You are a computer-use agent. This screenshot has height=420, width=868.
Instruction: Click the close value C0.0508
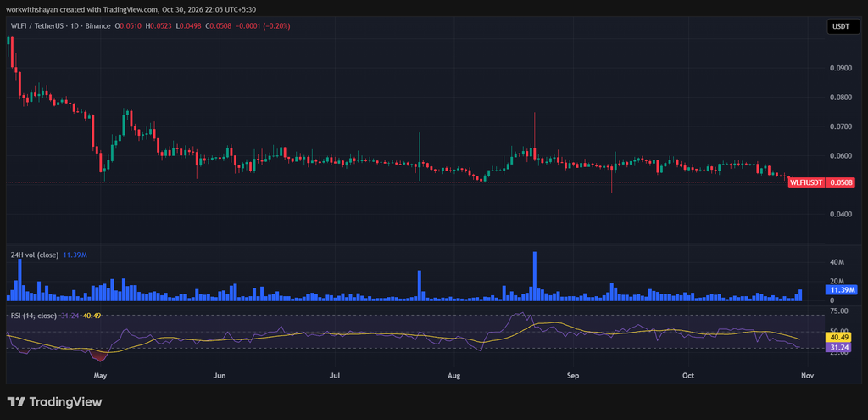216,26
